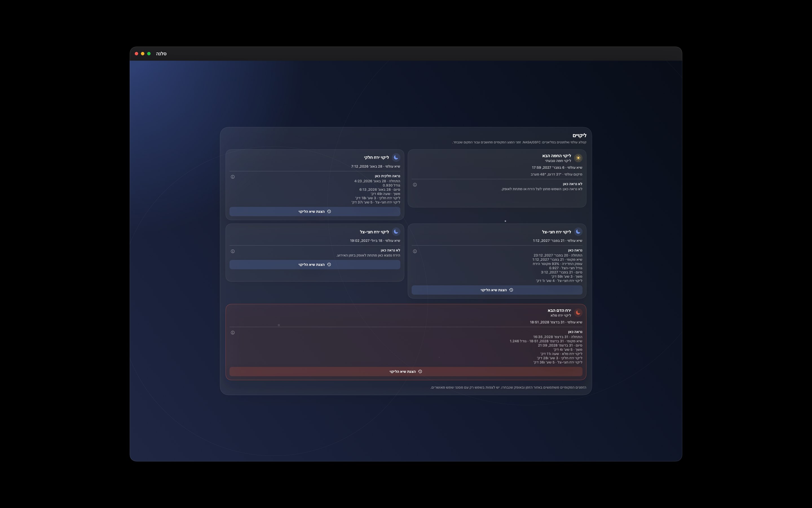Viewport: 812px width, 508px height.
Task: Click the end line reading 6:13, 28 Aug 2026
Action: tap(379, 189)
